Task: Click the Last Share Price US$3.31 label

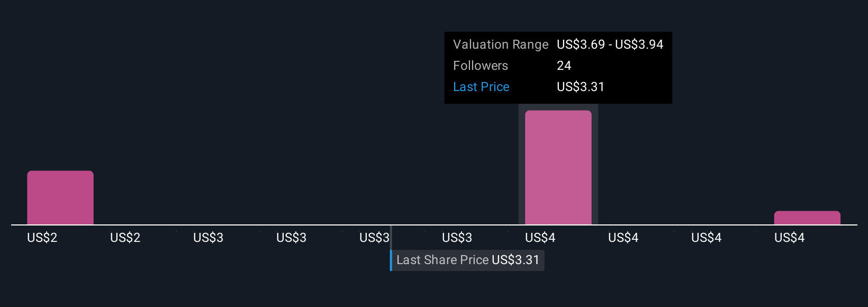Action: (468, 260)
